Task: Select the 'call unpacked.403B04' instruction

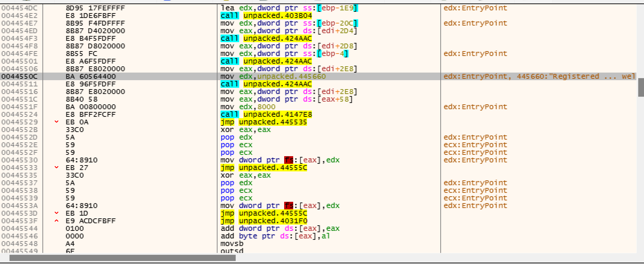Action: (x=266, y=15)
